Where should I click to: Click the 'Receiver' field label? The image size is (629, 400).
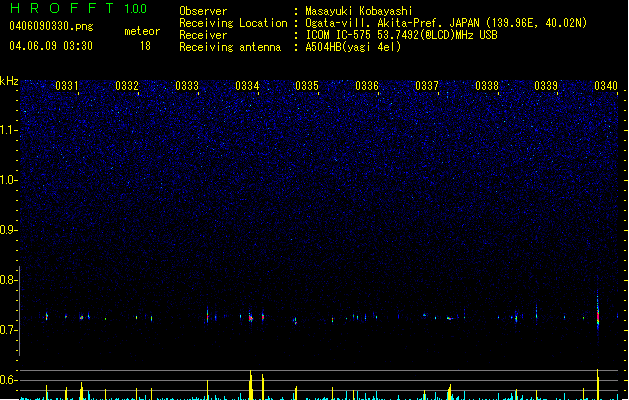coord(203,35)
